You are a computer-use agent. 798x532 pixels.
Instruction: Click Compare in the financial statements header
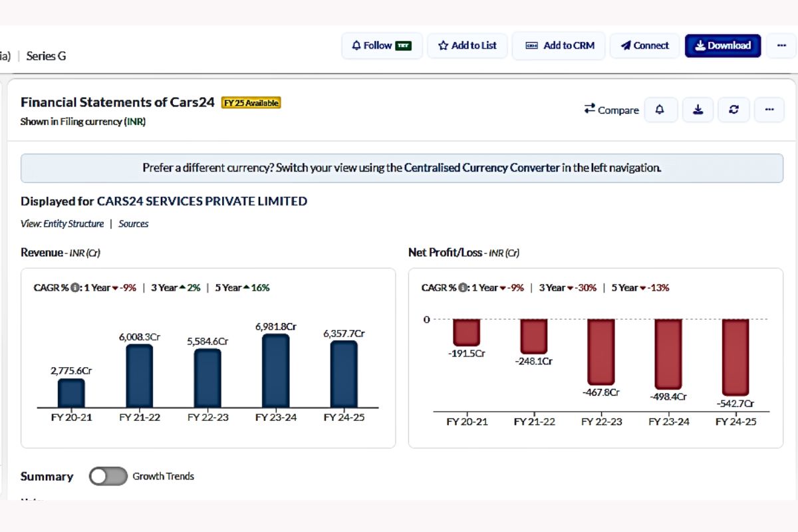pos(611,110)
